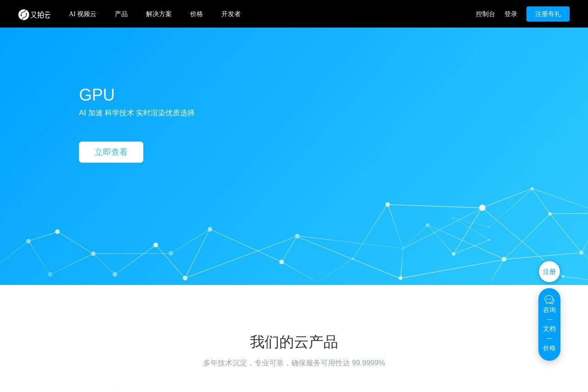Click the chat bubble icon in the floating sidebar
This screenshot has width=588, height=392.
549,300
